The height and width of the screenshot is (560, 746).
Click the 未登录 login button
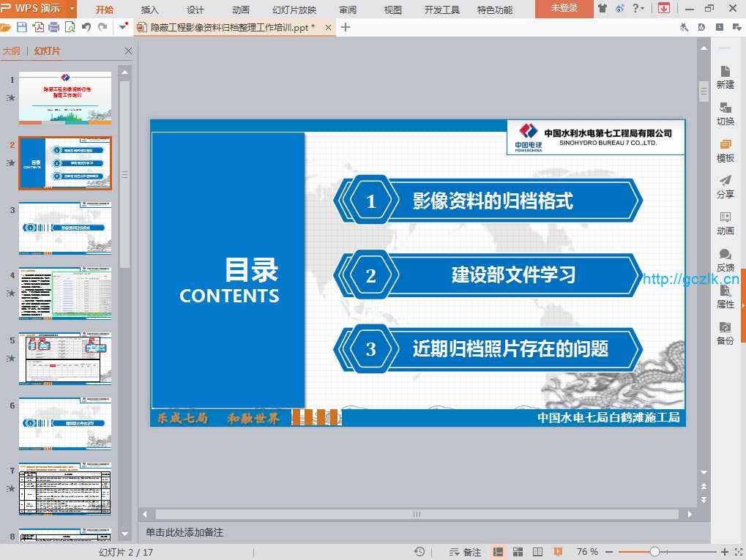(564, 9)
